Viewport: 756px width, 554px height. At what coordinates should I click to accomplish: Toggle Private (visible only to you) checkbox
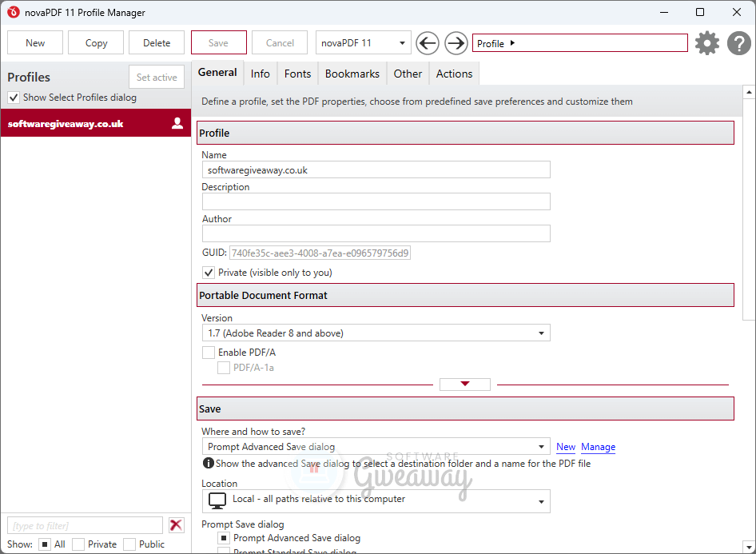209,273
